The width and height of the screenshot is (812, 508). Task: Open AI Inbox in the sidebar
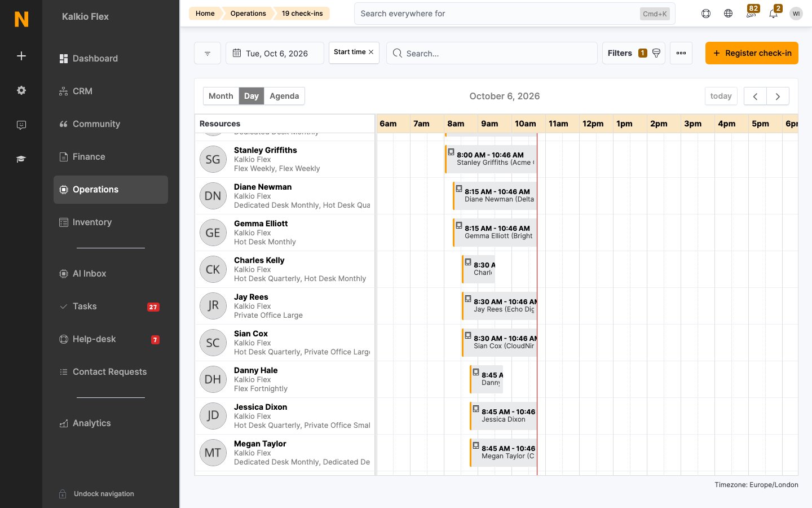coord(111,274)
